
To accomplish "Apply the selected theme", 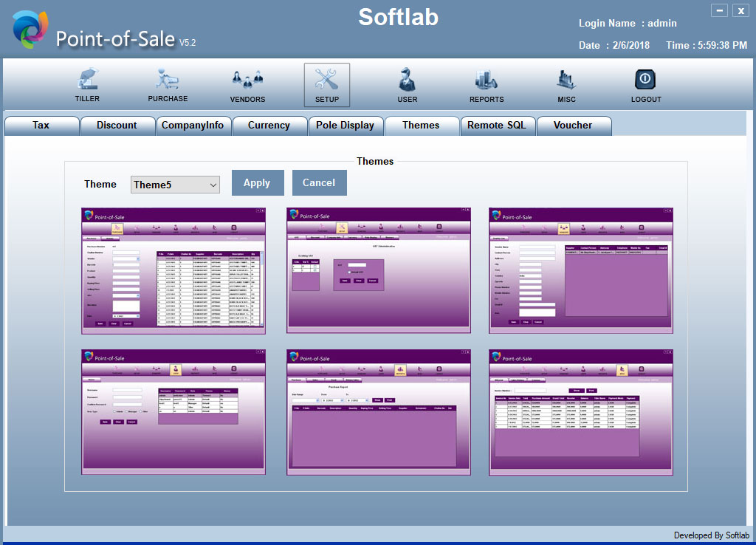I will (x=257, y=183).
